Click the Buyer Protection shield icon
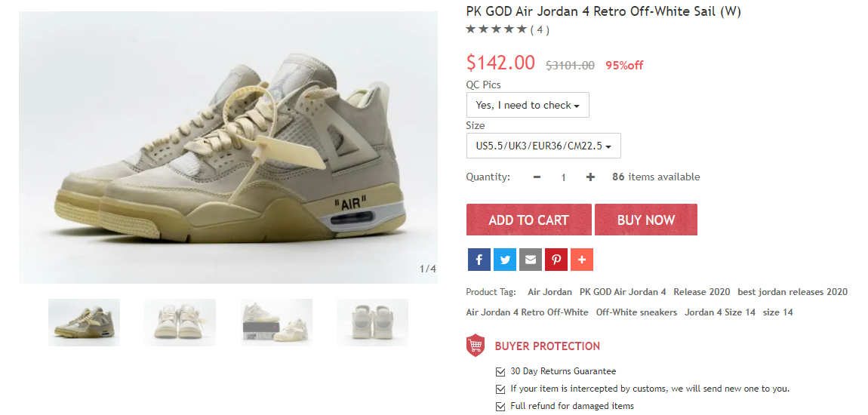868x415 pixels. [x=476, y=346]
